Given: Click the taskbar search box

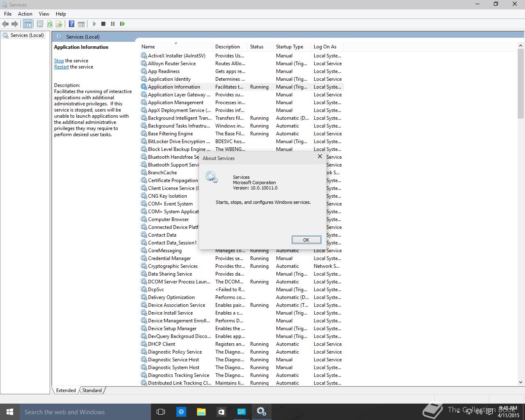Looking at the screenshot, I should 85,412.
